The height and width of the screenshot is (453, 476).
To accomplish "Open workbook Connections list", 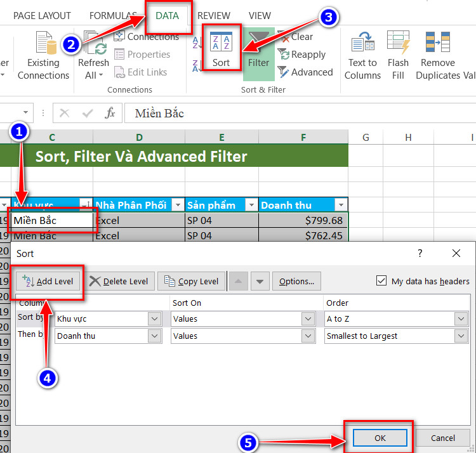I will [x=147, y=36].
